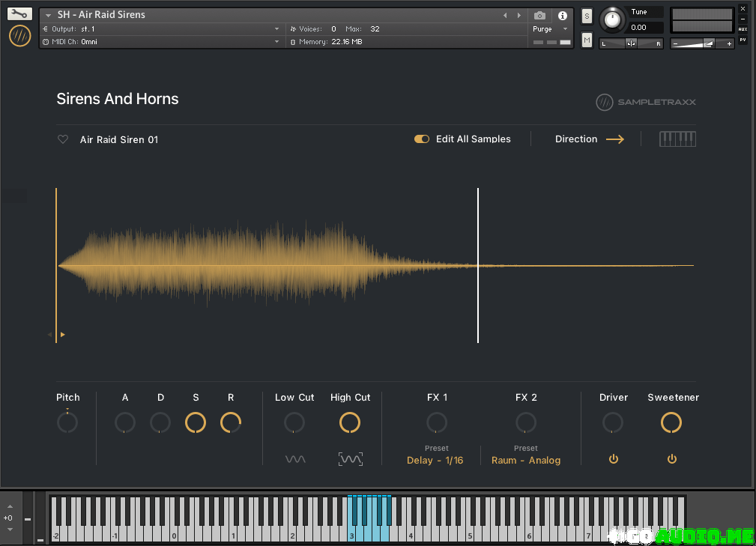Click the Tune knob
Image resolution: width=756 pixels, height=546 pixels.
point(613,19)
